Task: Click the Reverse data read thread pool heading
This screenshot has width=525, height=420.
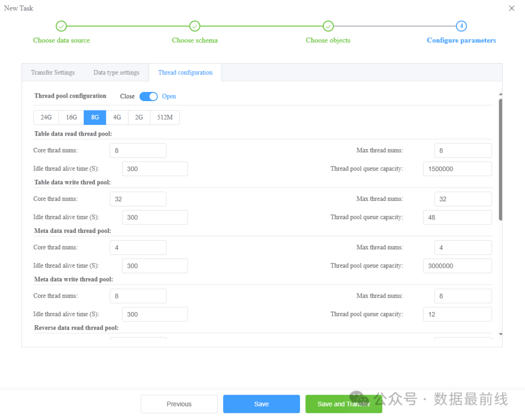Action: coord(76,328)
